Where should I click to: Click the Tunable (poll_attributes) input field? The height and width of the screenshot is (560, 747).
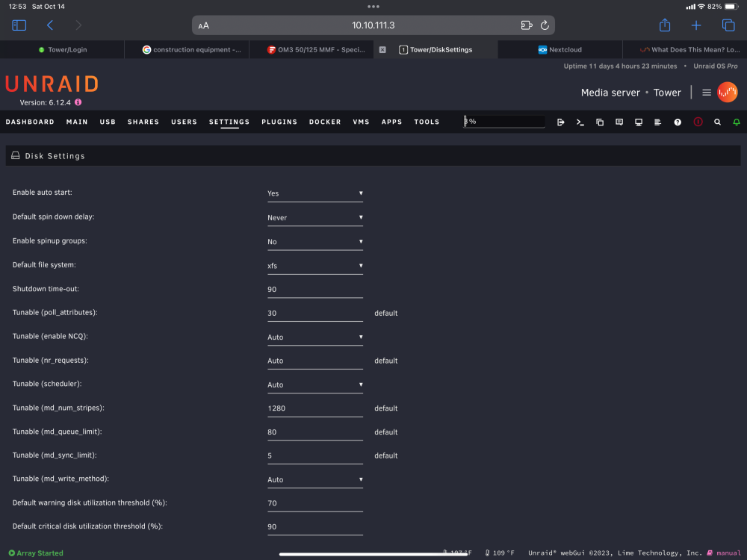(315, 314)
